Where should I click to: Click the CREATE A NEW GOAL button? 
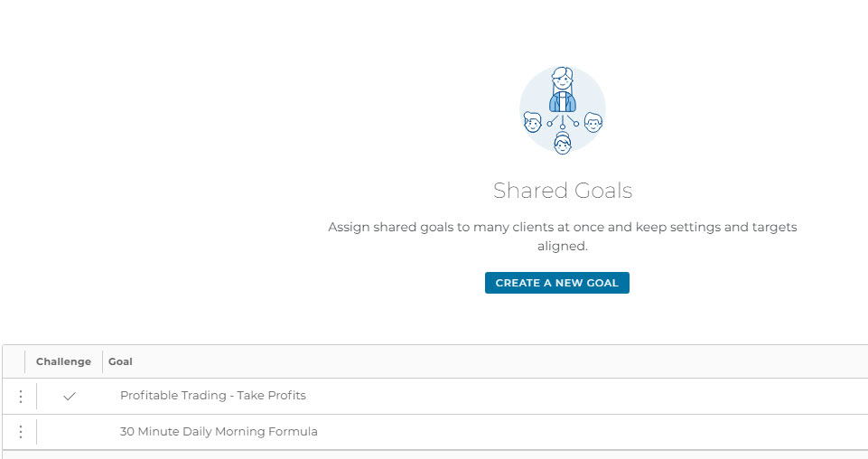[x=557, y=283]
